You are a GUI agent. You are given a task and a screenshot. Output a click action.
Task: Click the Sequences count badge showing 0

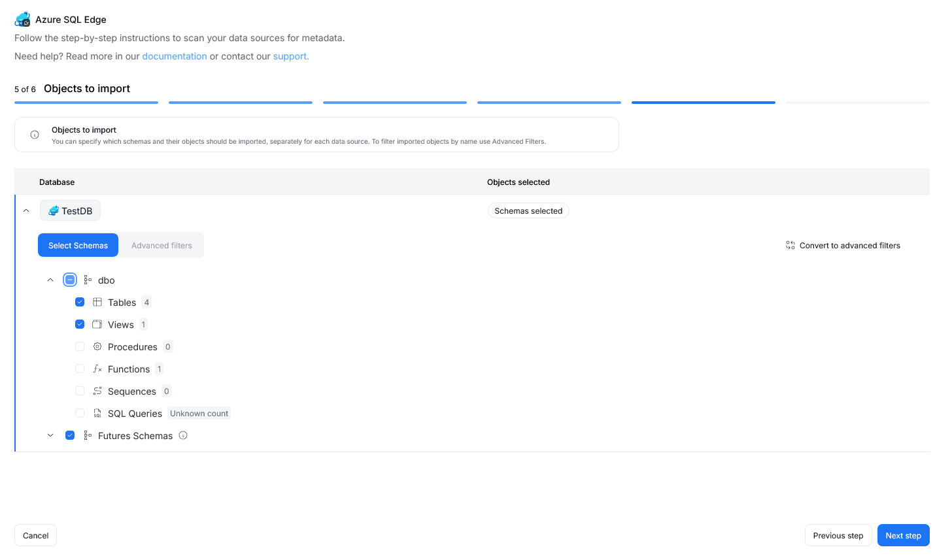[x=167, y=391]
